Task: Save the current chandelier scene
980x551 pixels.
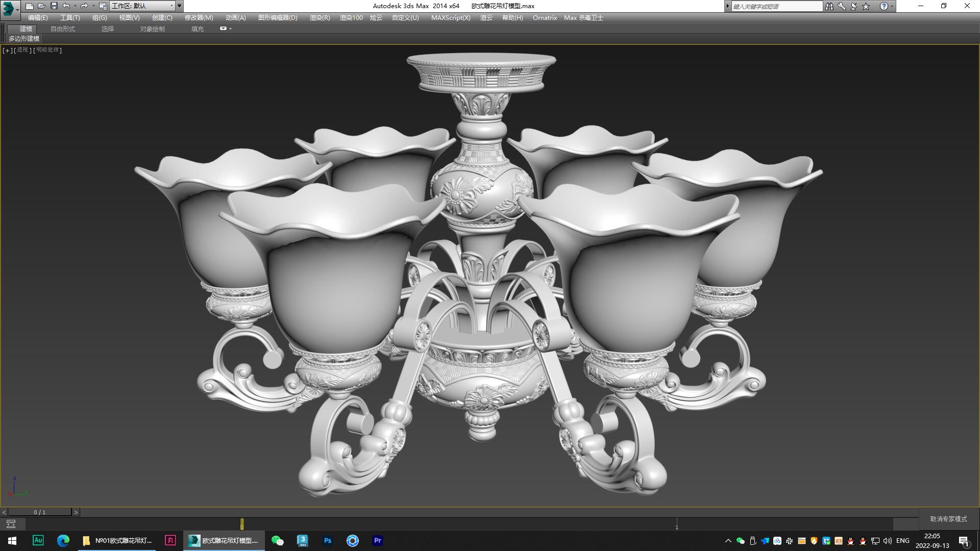Action: point(55,6)
